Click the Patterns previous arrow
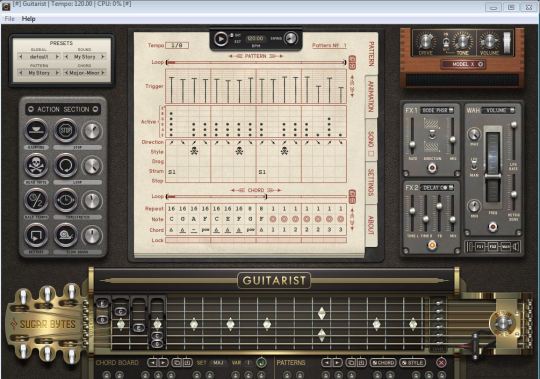Image resolution: width=540 pixels, height=379 pixels. click(326, 362)
